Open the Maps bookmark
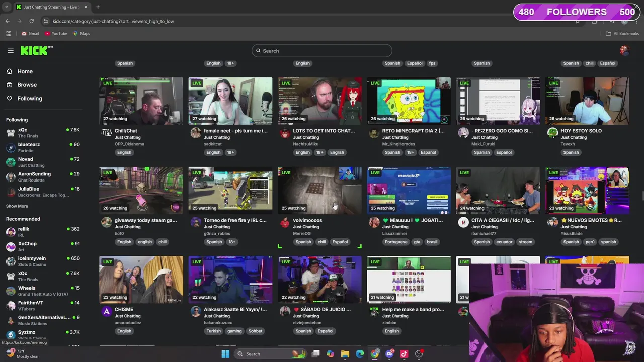This screenshot has height=362, width=644. [x=82, y=34]
